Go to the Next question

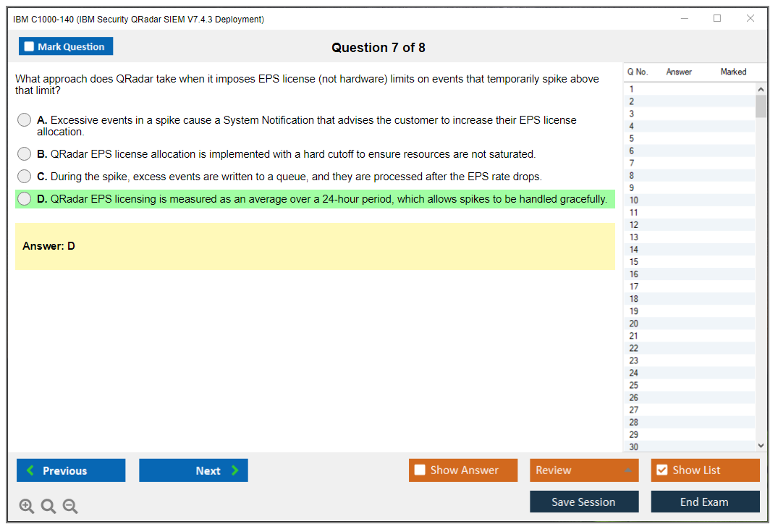point(193,470)
